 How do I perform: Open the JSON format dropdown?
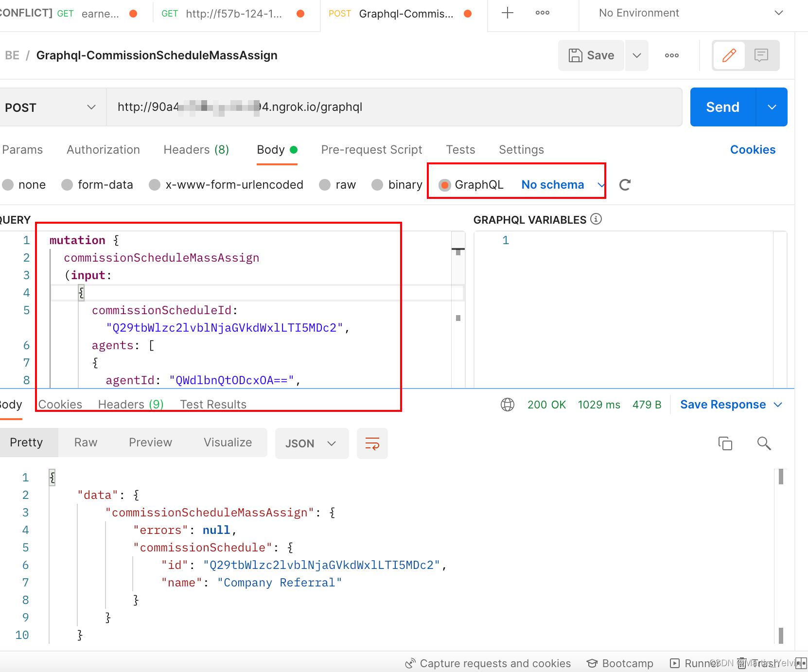click(x=312, y=443)
